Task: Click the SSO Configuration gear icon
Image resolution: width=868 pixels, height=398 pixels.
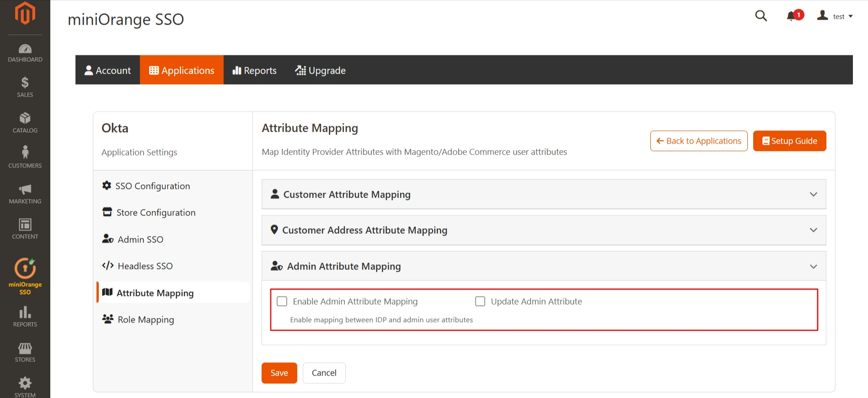Action: [x=107, y=185]
